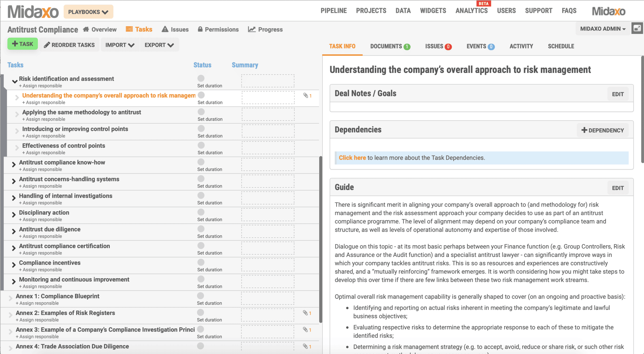
Task: Go to PROJECTS in top navigation
Action: coord(371,11)
